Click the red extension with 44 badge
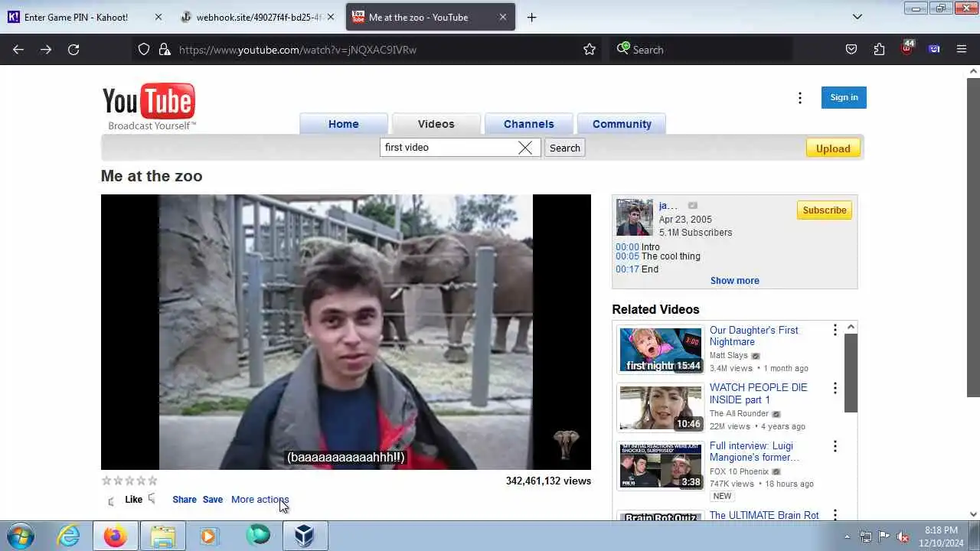Viewport: 980px width, 551px height. point(907,48)
